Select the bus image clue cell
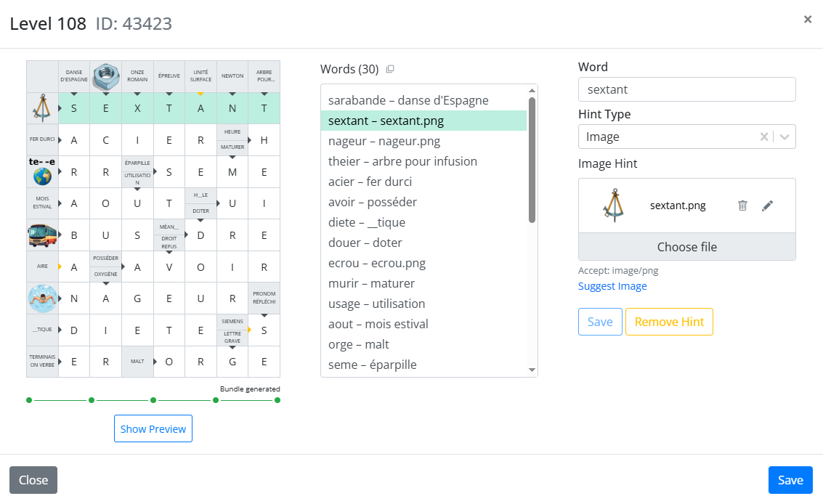 tap(42, 235)
